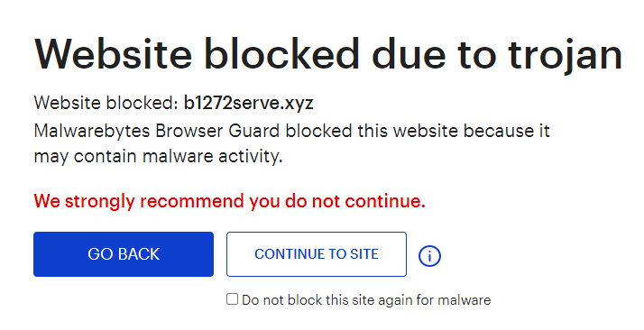Select the word 'malware' in checkbox label

pyautogui.click(x=465, y=300)
